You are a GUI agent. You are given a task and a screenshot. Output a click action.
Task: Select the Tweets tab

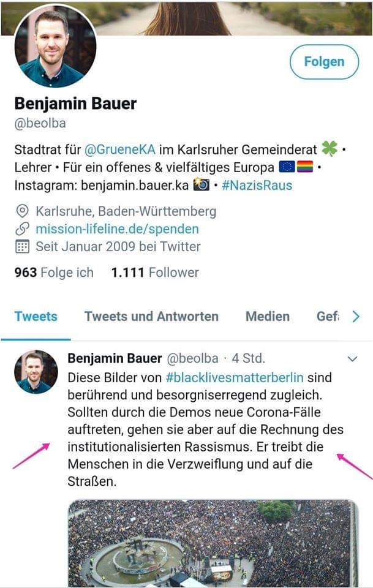point(36,317)
